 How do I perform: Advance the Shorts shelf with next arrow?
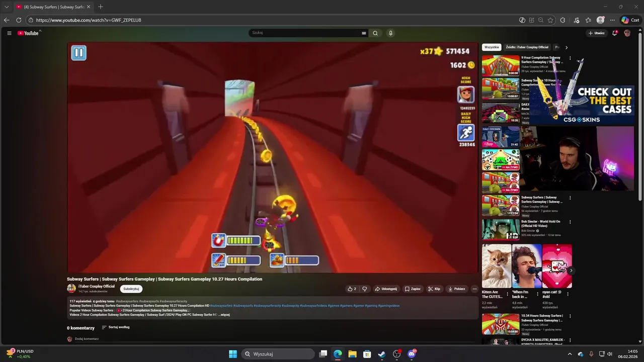coord(571,270)
